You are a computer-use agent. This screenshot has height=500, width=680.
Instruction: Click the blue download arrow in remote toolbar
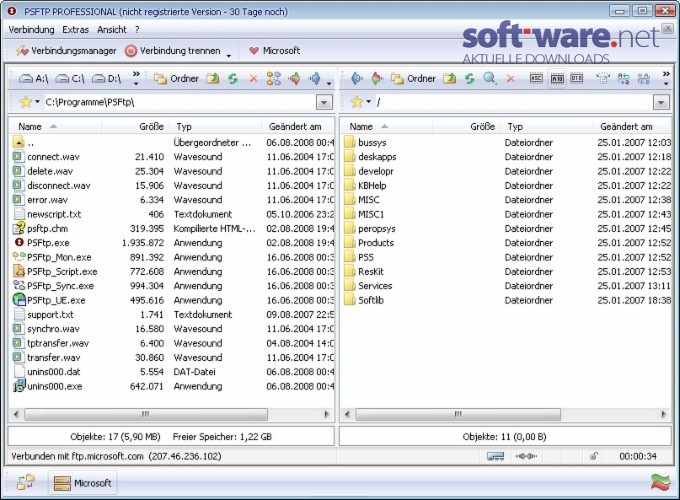click(x=356, y=78)
